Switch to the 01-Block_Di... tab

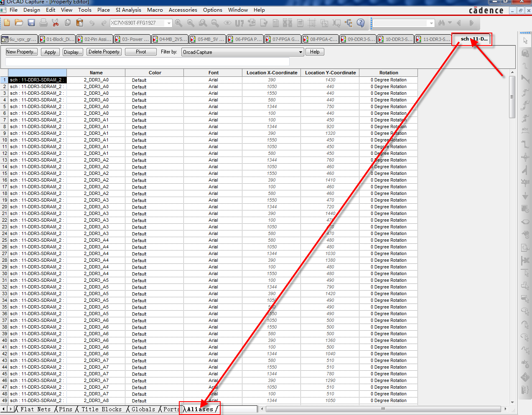pyautogui.click(x=57, y=39)
